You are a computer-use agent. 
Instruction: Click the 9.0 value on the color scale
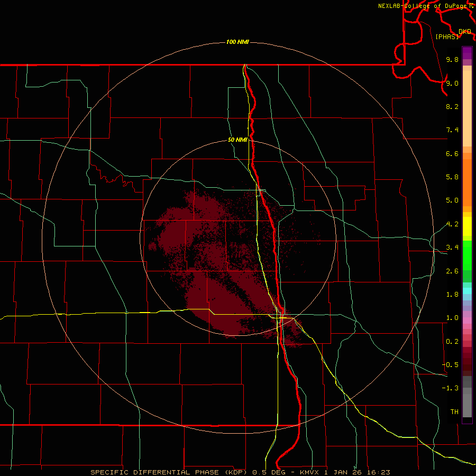[452, 83]
